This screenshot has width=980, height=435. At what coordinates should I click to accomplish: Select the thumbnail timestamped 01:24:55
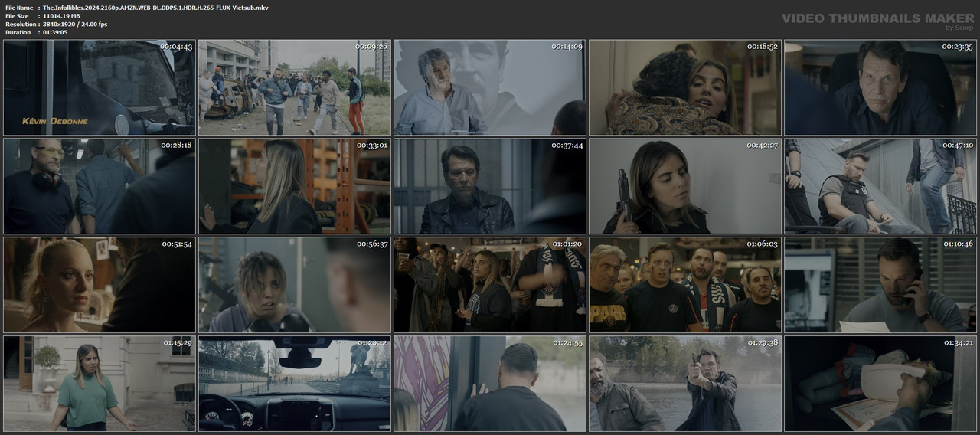click(490, 384)
